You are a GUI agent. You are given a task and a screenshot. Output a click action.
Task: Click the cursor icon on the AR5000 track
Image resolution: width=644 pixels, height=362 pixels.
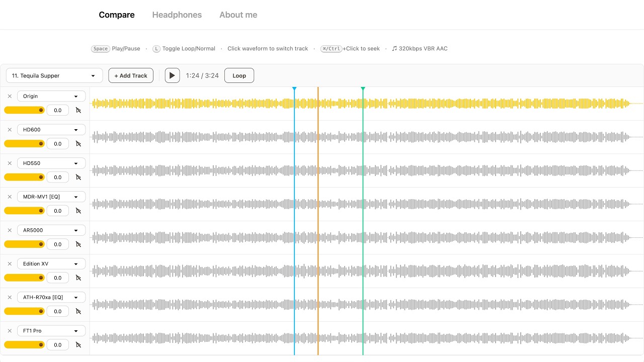tap(78, 244)
